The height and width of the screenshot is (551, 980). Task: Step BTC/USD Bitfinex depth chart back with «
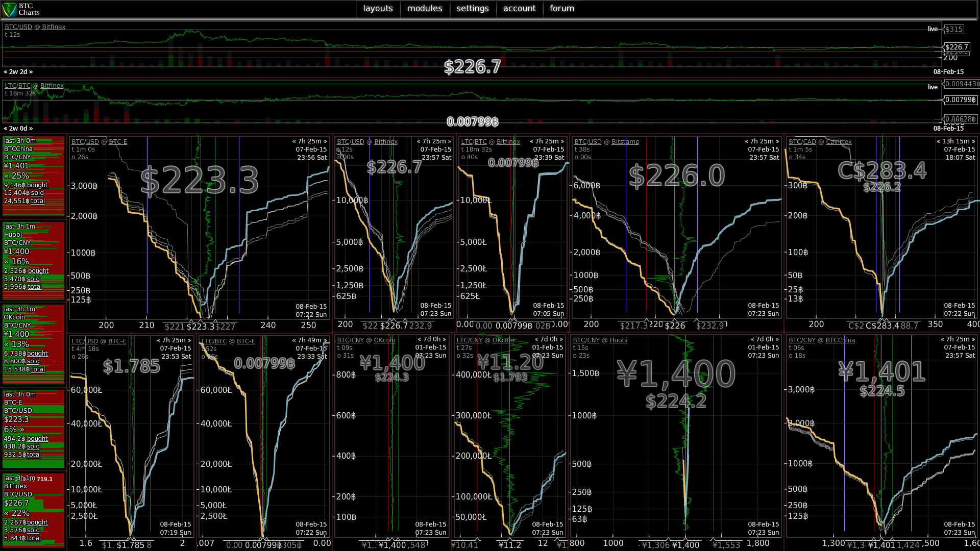coord(419,141)
